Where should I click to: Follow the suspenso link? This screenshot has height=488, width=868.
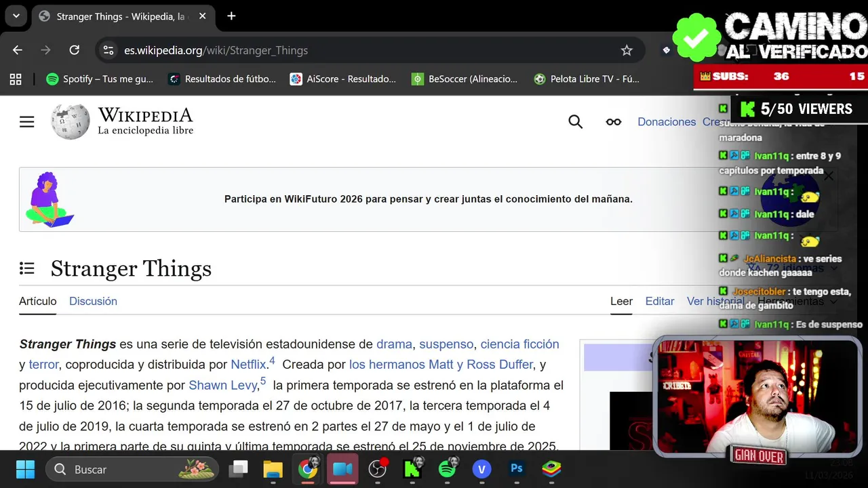point(446,344)
